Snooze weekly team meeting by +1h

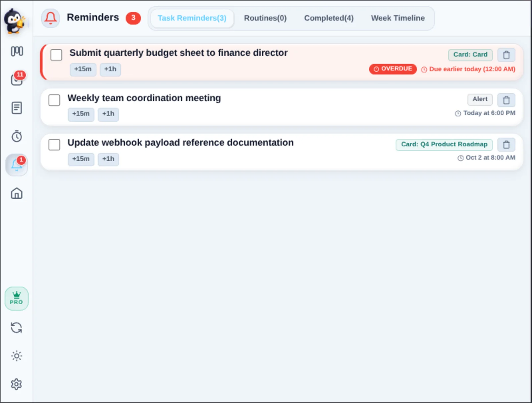click(108, 114)
